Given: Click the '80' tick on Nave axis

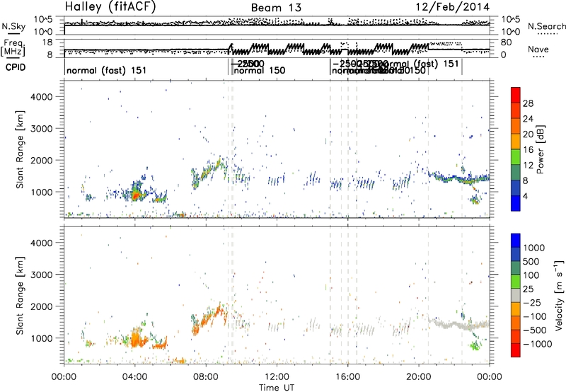Looking at the screenshot, I should [x=506, y=42].
